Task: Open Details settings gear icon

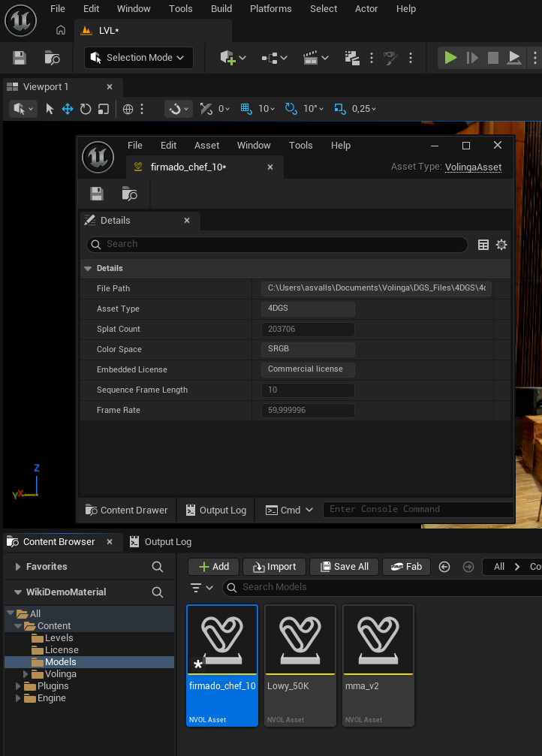Action: pos(501,245)
